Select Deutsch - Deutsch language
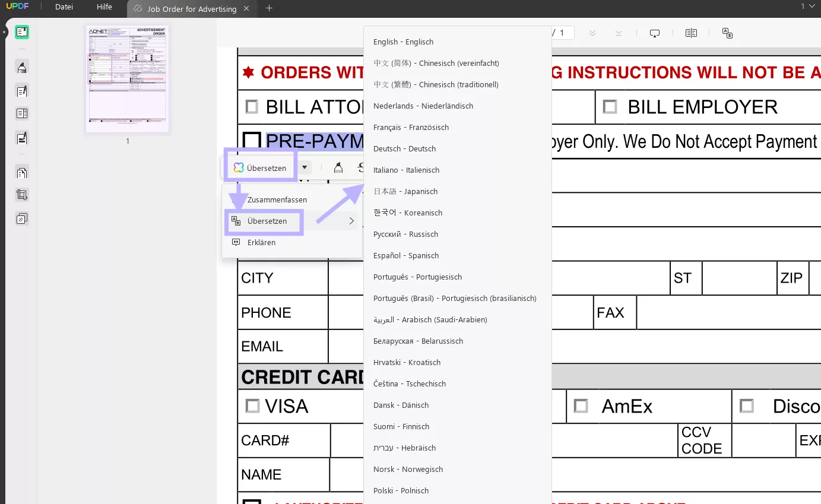The width and height of the screenshot is (821, 504). 405,149
